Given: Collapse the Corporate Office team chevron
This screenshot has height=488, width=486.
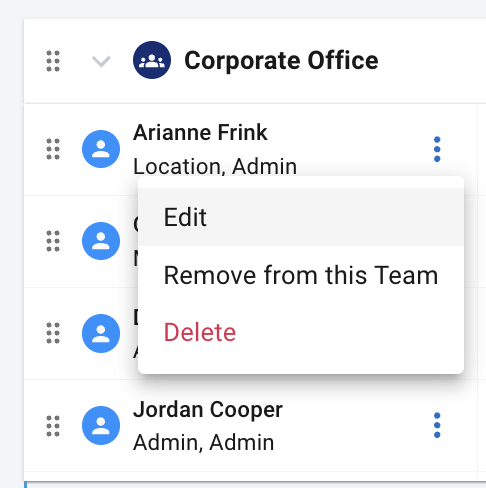Looking at the screenshot, I should [101, 61].
